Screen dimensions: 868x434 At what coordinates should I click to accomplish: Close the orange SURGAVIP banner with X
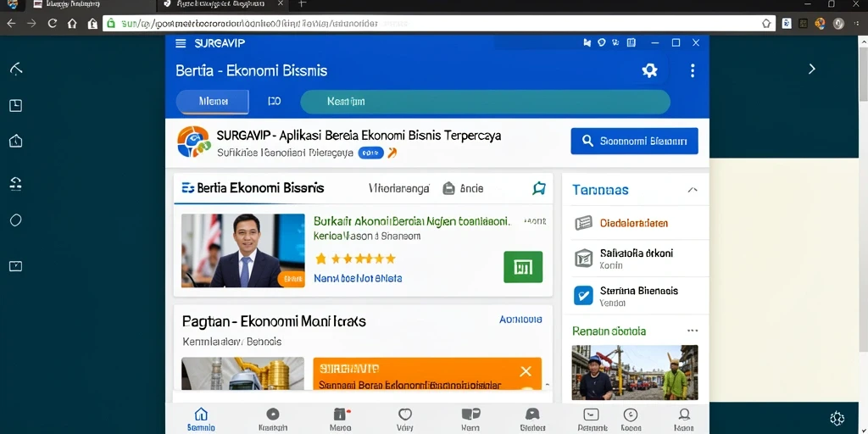[525, 371]
